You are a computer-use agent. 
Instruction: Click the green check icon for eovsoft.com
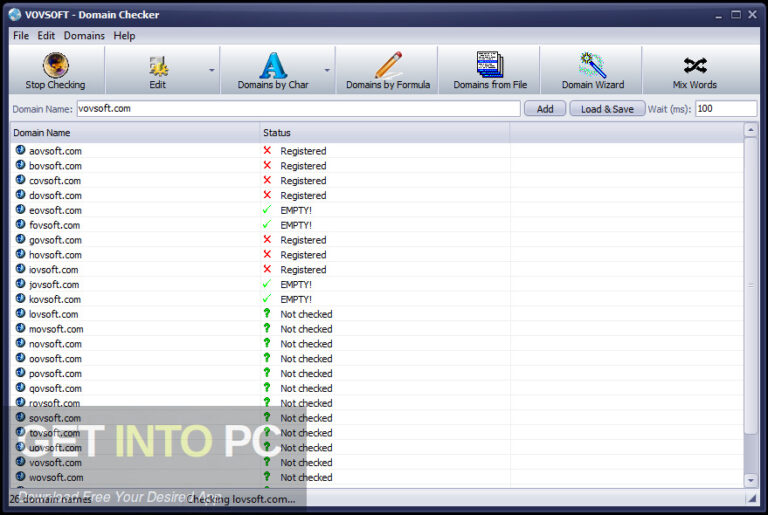tap(267, 210)
